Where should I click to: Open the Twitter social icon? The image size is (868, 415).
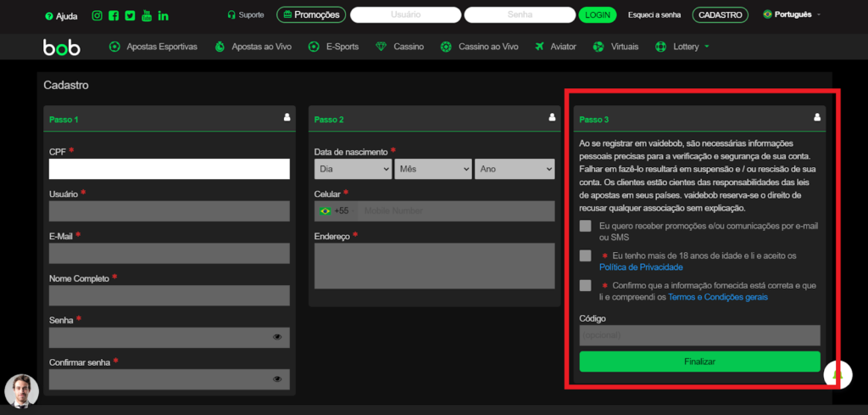click(x=130, y=15)
